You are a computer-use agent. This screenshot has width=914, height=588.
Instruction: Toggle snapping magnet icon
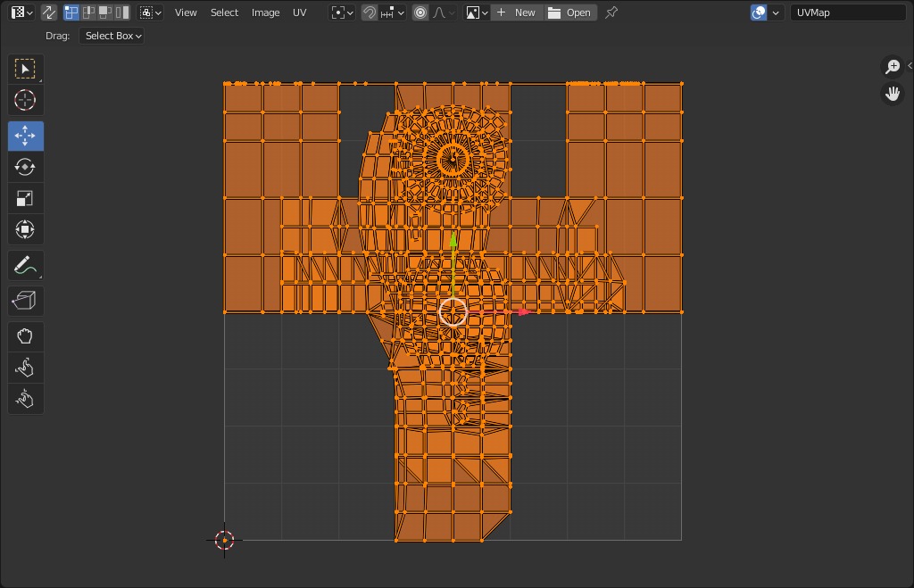tap(369, 12)
